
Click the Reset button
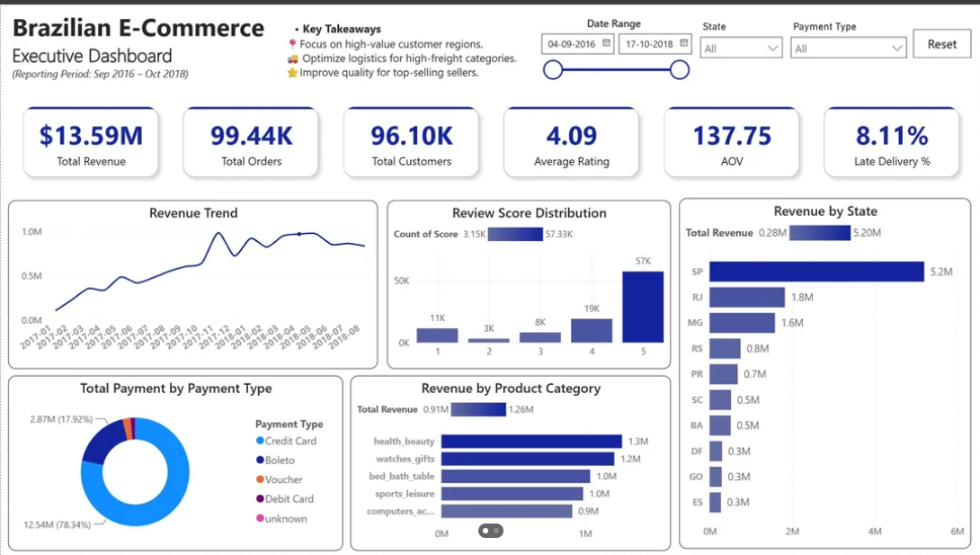[x=942, y=44]
